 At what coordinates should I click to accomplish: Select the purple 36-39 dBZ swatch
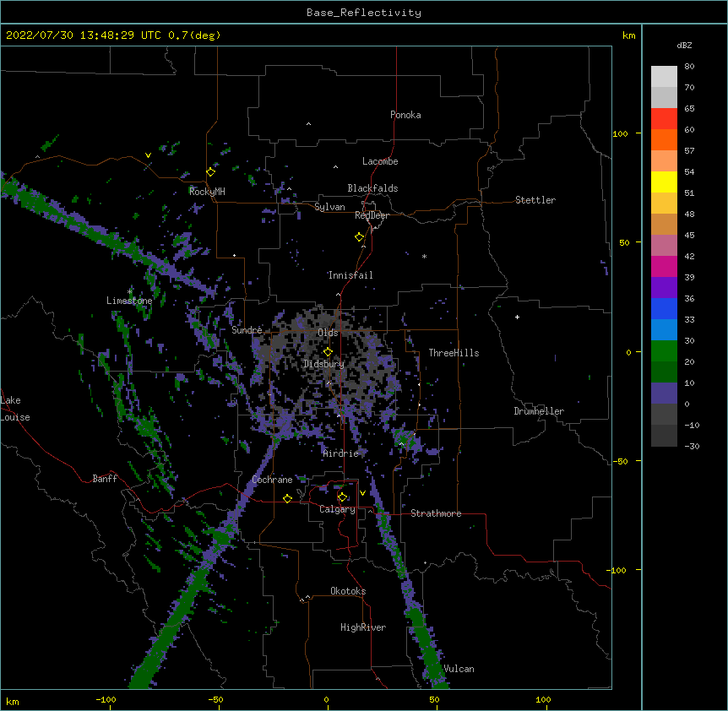pos(664,288)
